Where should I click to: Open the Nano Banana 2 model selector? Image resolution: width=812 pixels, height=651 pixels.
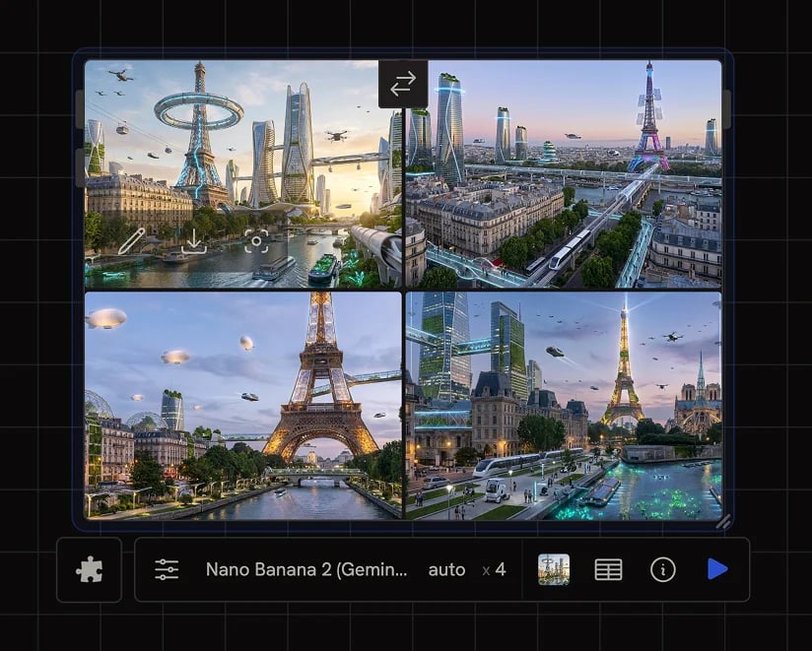click(306, 570)
